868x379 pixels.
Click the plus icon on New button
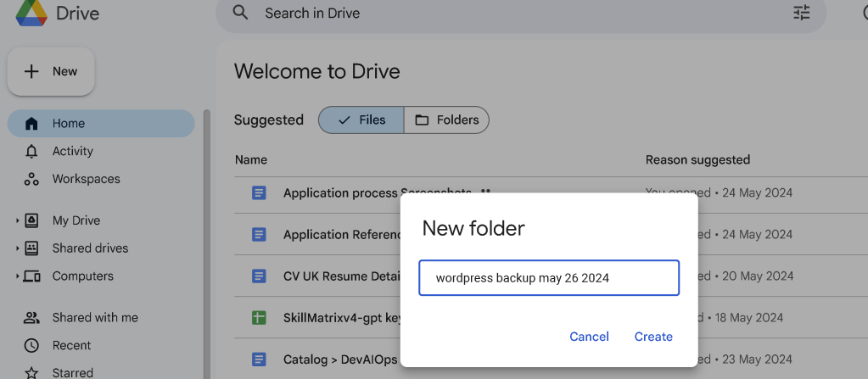click(31, 71)
